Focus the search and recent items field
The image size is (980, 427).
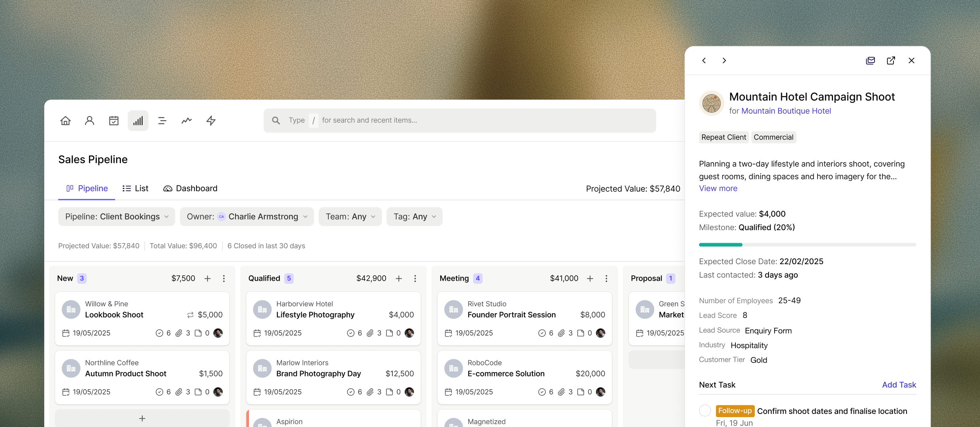coord(460,121)
